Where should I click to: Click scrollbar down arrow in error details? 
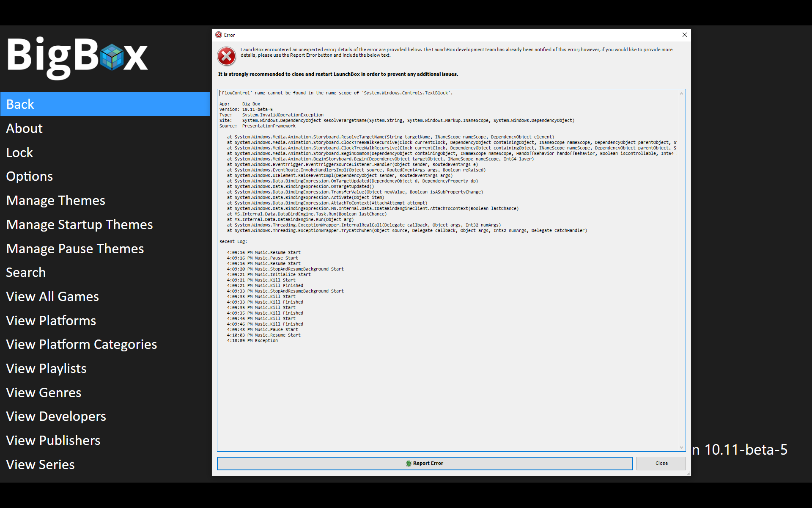[681, 447]
